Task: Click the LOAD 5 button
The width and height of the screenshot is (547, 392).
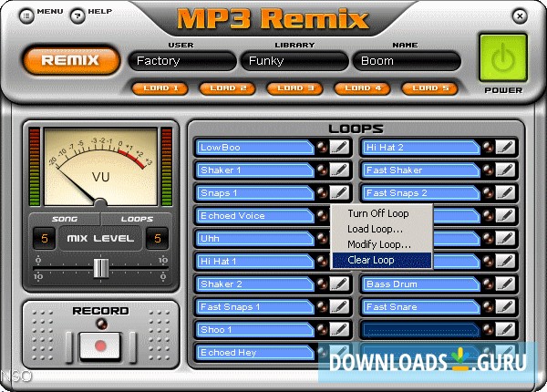Action: pos(430,88)
